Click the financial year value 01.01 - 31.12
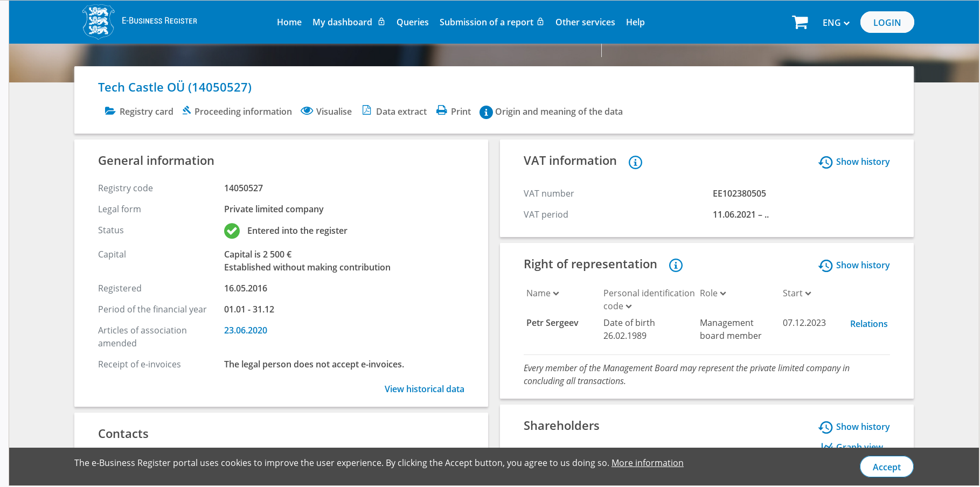The image size is (980, 487). pos(249,309)
